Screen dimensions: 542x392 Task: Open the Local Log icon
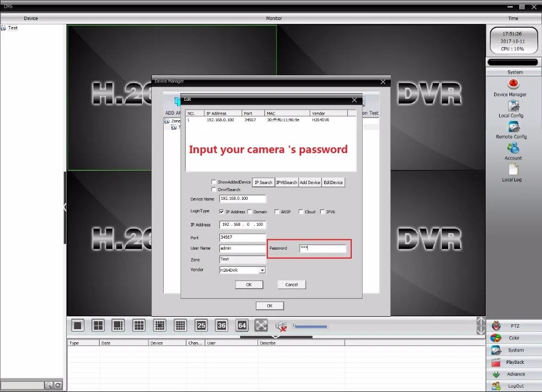(x=513, y=169)
